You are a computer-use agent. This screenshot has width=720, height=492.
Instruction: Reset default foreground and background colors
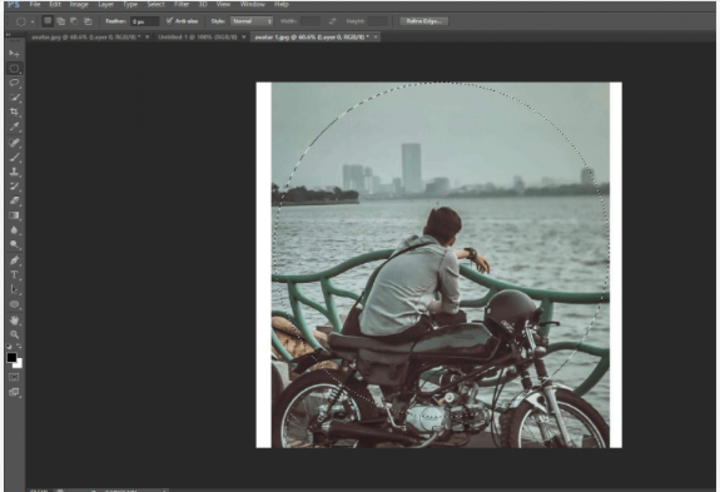[9, 346]
